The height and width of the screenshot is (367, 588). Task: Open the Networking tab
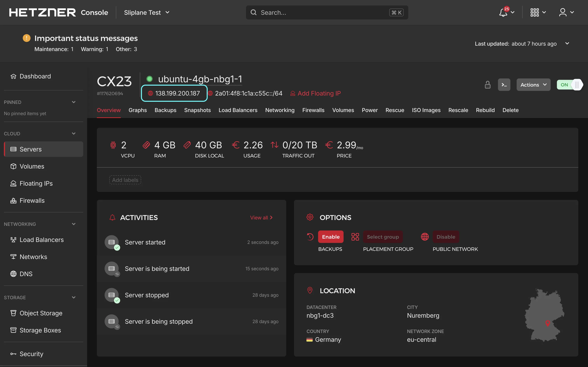tap(280, 110)
